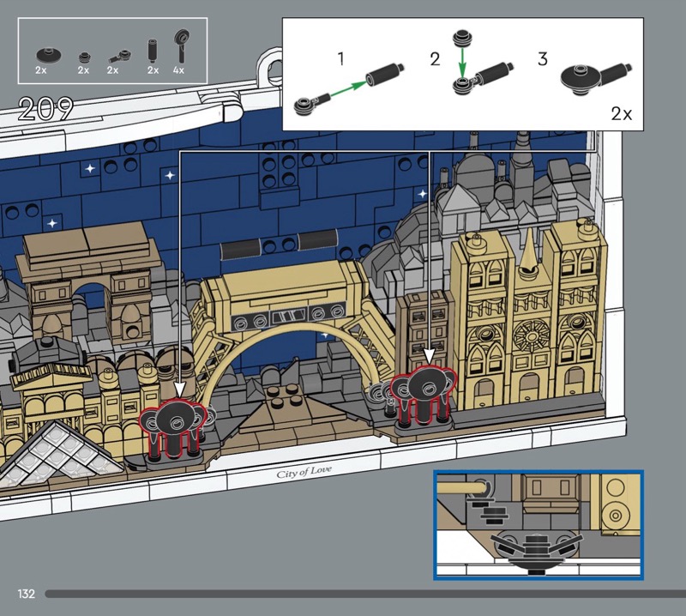686x616 pixels.
Task: Click the step number 209
Action: tap(45, 109)
